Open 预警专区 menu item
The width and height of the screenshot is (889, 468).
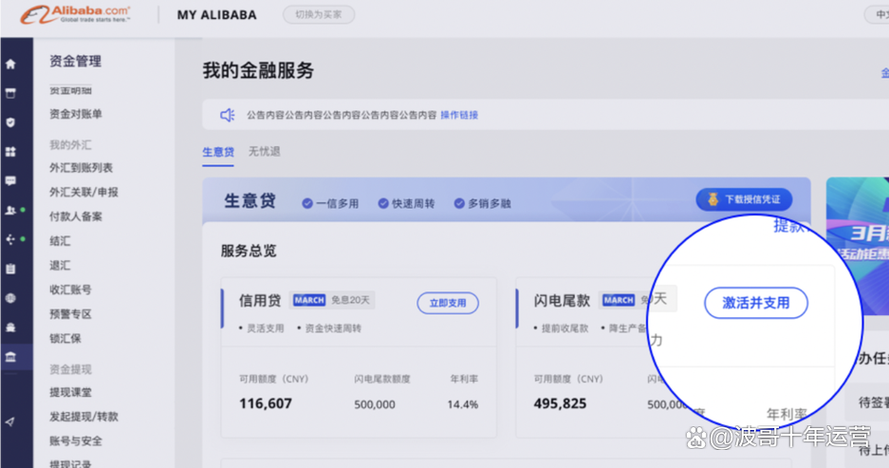pos(70,314)
